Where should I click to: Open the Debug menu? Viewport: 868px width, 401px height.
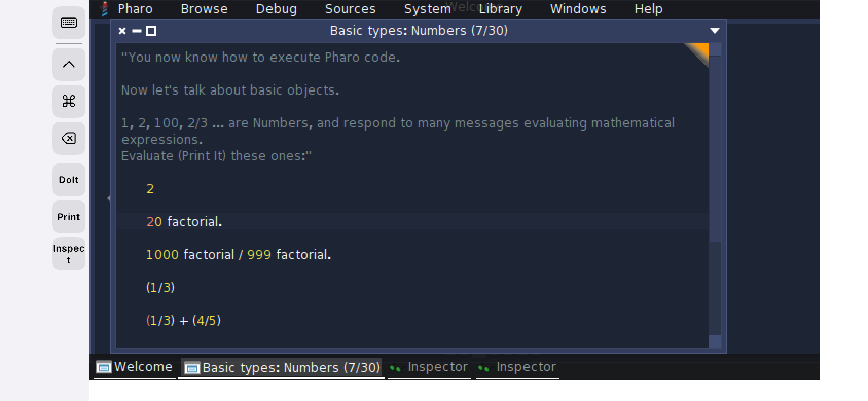pos(276,9)
